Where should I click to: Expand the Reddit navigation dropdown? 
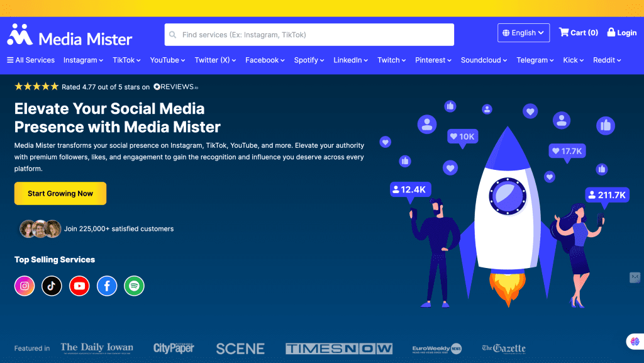[607, 60]
